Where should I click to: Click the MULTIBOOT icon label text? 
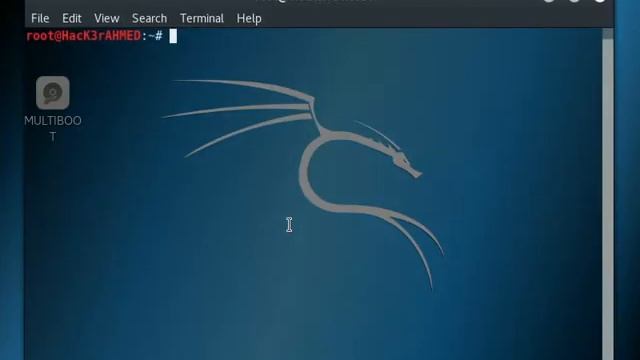53,128
